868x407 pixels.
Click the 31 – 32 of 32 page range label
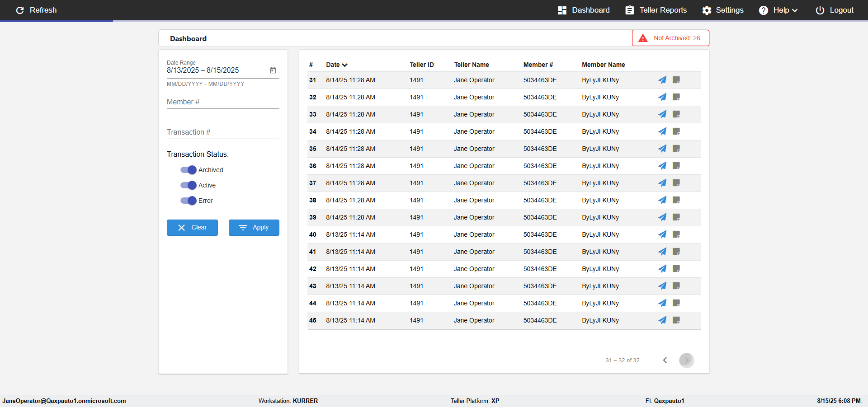[x=623, y=360]
